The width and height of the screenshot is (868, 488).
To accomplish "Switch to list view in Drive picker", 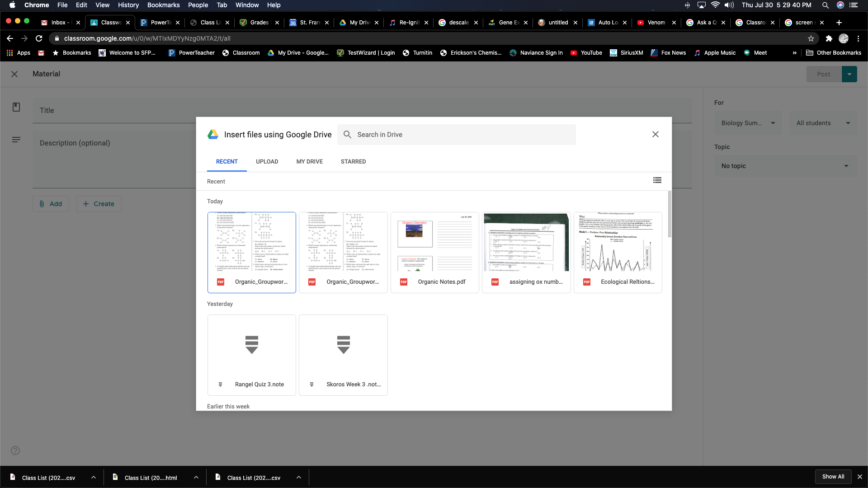I will point(657,180).
